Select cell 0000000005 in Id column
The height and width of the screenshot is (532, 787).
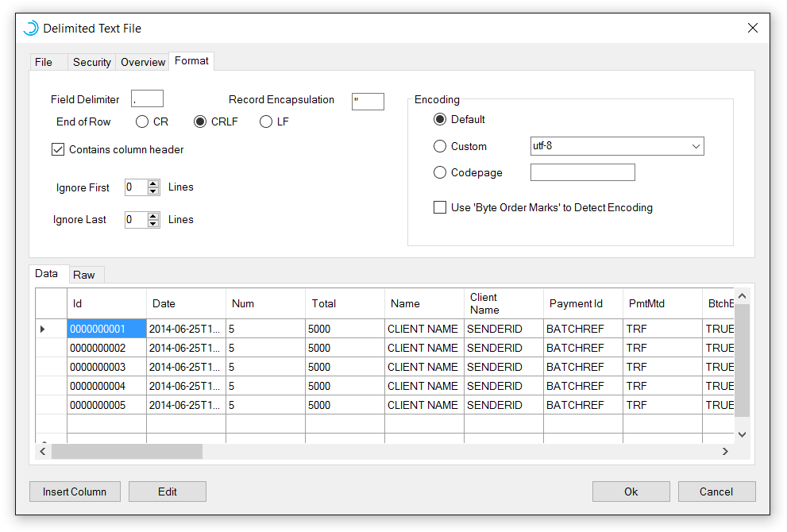(107, 405)
